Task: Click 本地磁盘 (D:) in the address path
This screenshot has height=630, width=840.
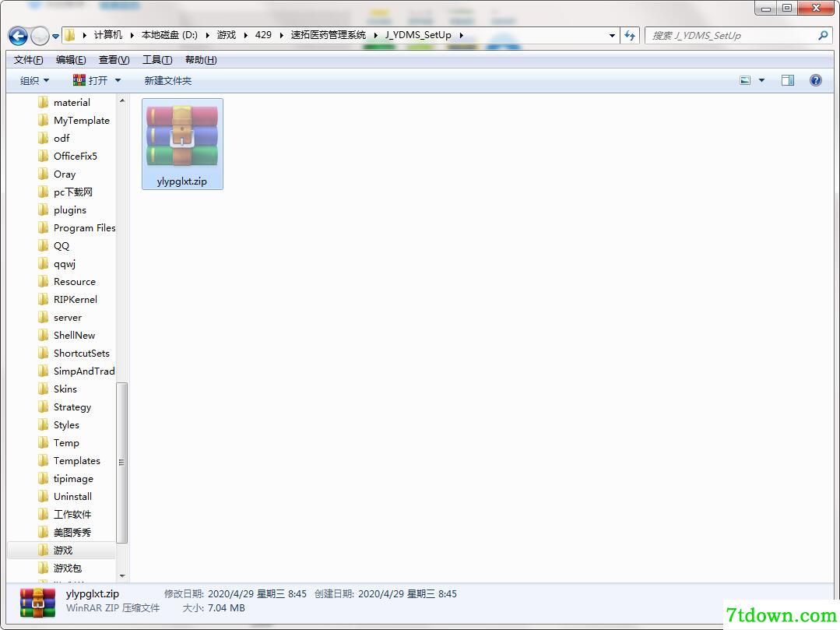Action: [169, 35]
